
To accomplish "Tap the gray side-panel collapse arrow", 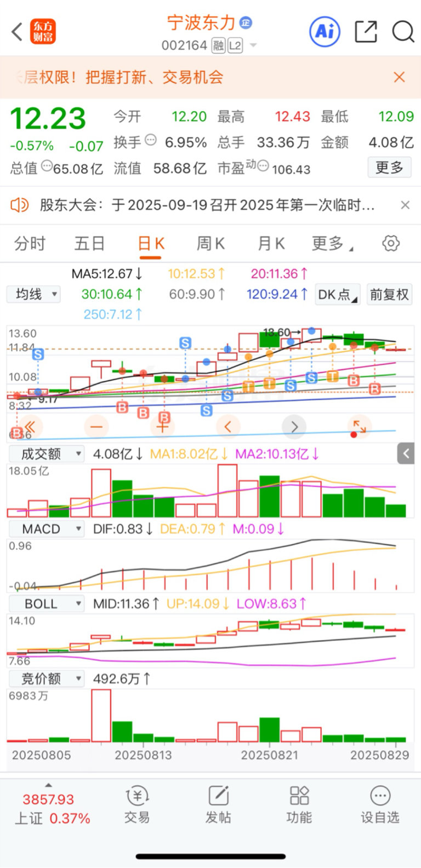I will coord(406,453).
